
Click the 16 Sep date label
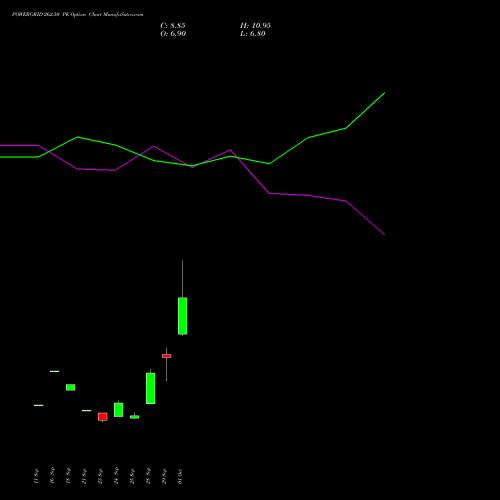[x=52, y=476]
